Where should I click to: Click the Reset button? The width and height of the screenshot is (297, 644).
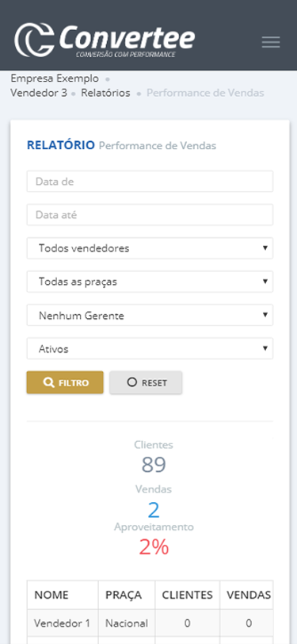(146, 382)
